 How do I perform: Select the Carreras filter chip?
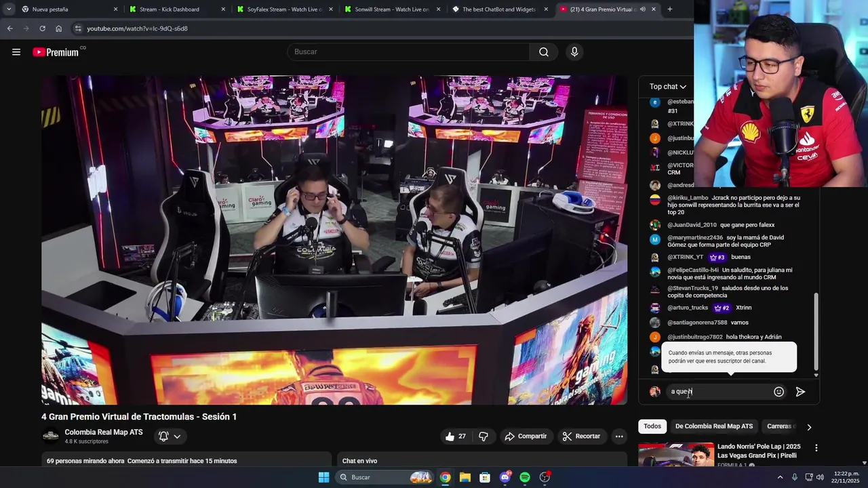click(780, 426)
